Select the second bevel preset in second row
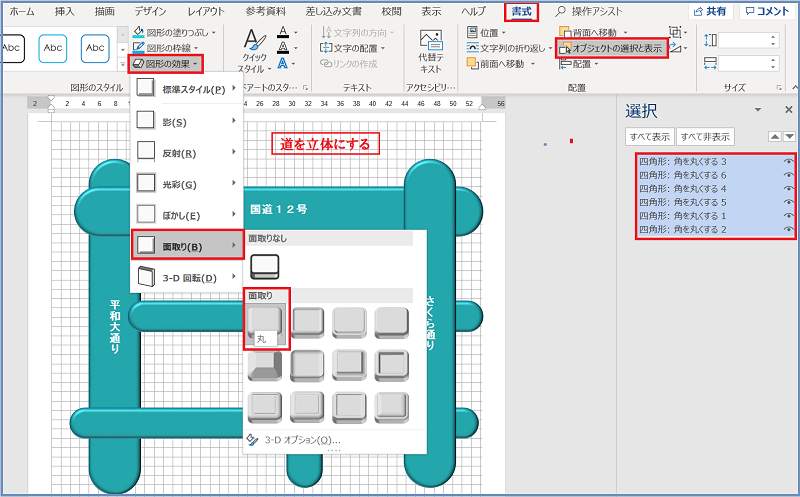Viewport: 800px width, 497px height. (307, 366)
